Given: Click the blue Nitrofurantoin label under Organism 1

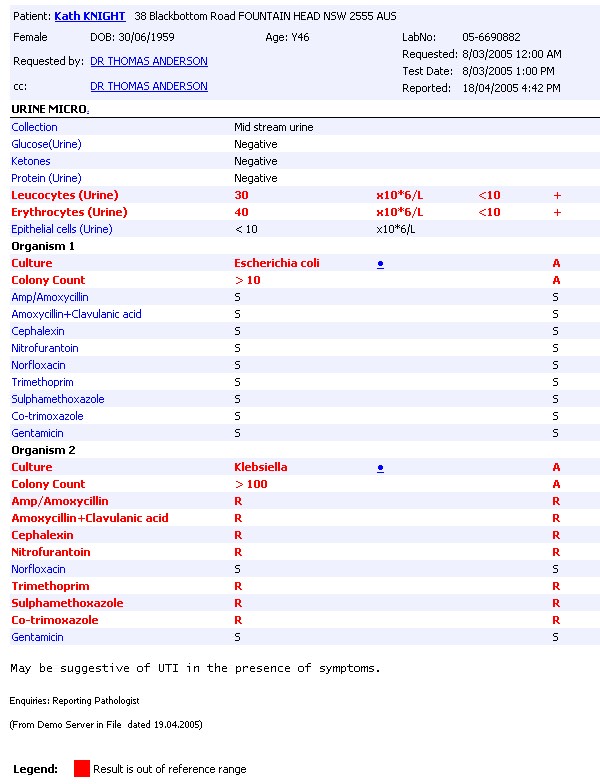Looking at the screenshot, I should pyautogui.click(x=45, y=349).
